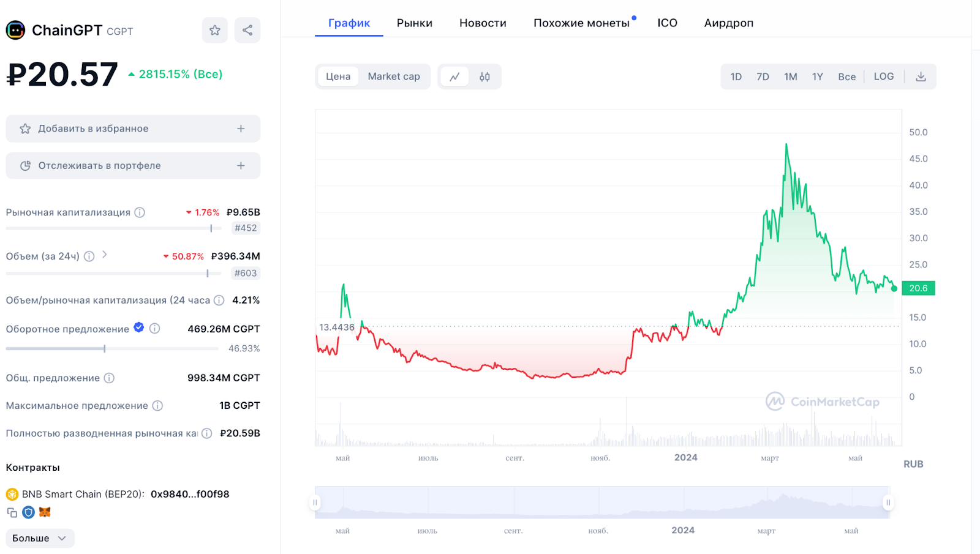Expand volume details chevron after Объем
The height and width of the screenshot is (554, 980).
click(x=105, y=255)
